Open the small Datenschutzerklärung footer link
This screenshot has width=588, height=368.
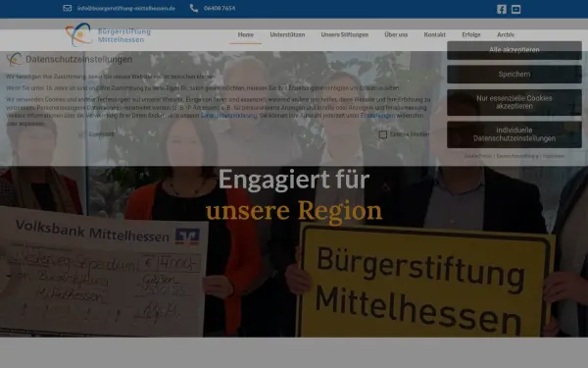(x=517, y=156)
